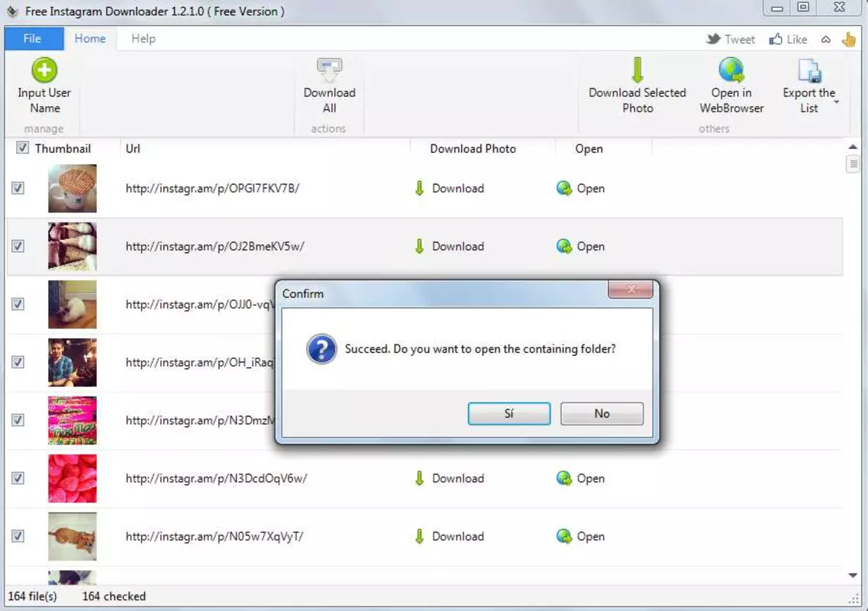This screenshot has height=611, width=868.
Task: Click the Tweet label text
Action: coord(740,39)
